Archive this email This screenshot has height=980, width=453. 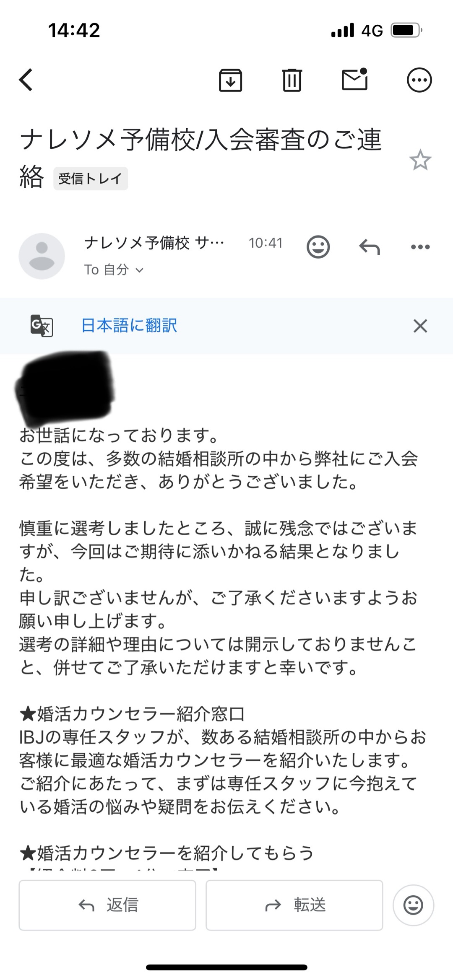coord(230,80)
